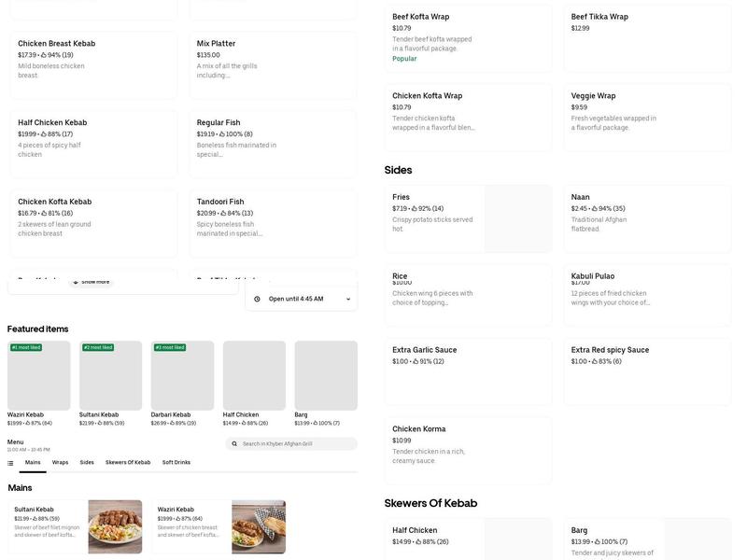The height and width of the screenshot is (560, 747).
Task: Open the Extra Red spicy Sauce item
Action: 647,371
